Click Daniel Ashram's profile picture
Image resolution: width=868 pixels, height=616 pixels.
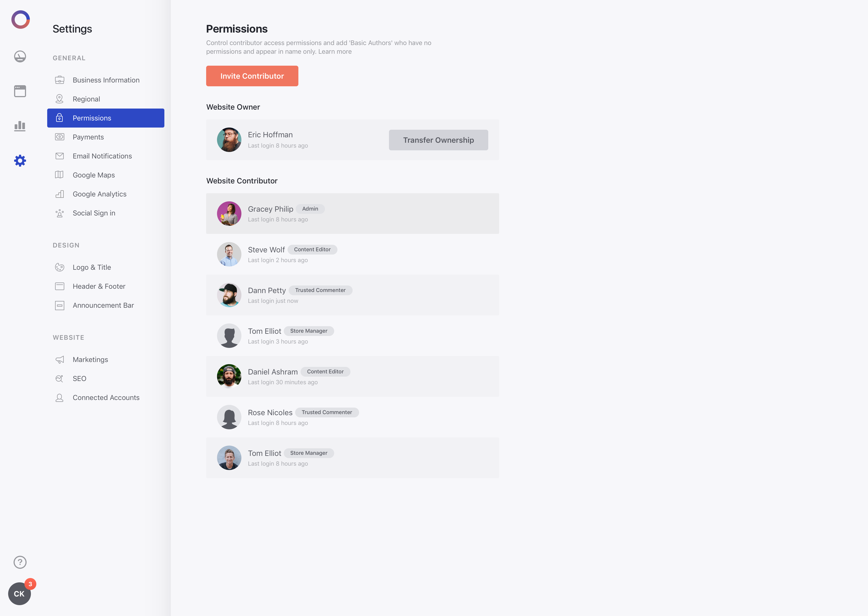pos(229,376)
